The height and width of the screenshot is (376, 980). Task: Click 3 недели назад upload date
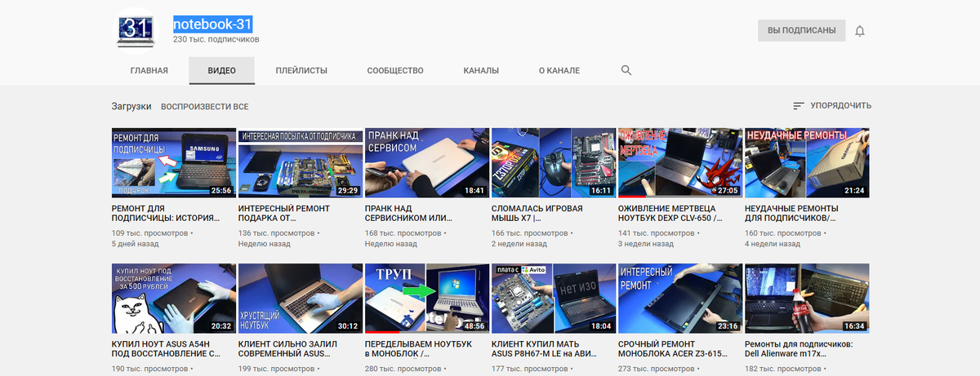point(646,244)
